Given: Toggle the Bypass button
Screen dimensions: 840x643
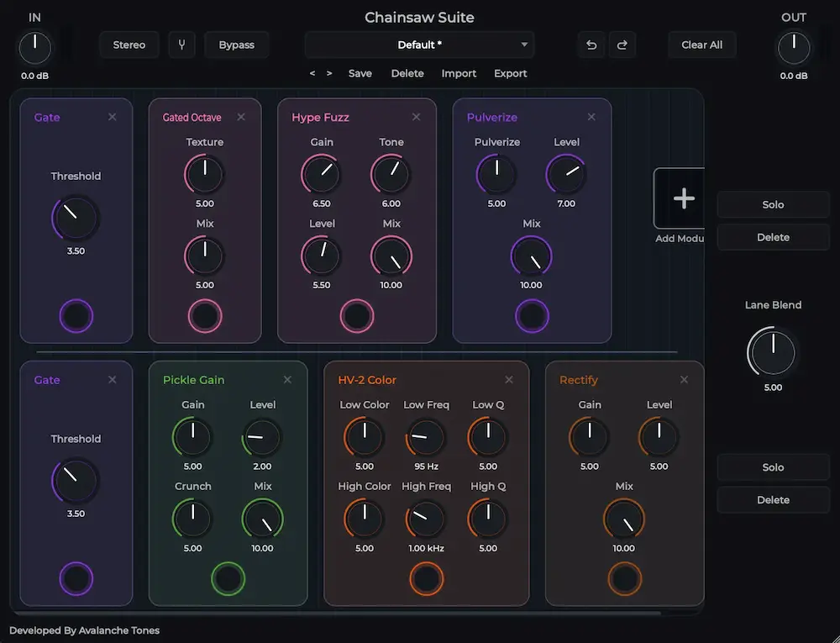Looking at the screenshot, I should coord(236,45).
